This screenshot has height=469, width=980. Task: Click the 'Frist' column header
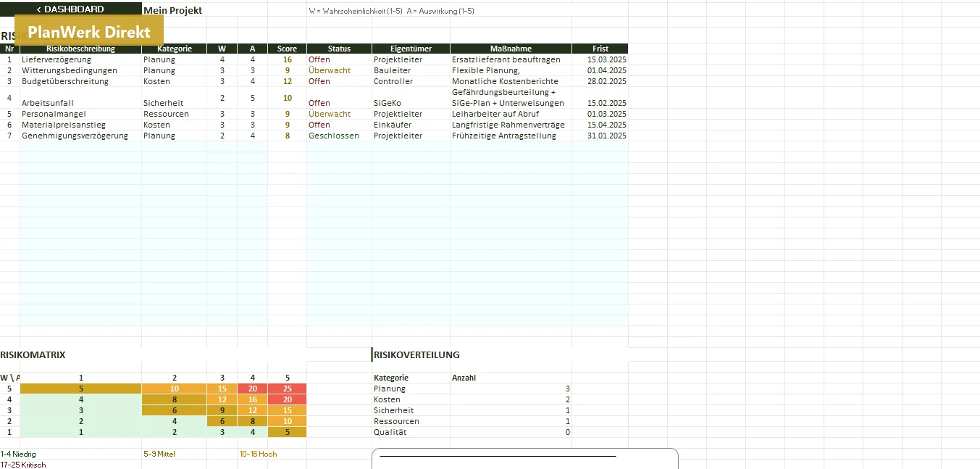pos(600,49)
